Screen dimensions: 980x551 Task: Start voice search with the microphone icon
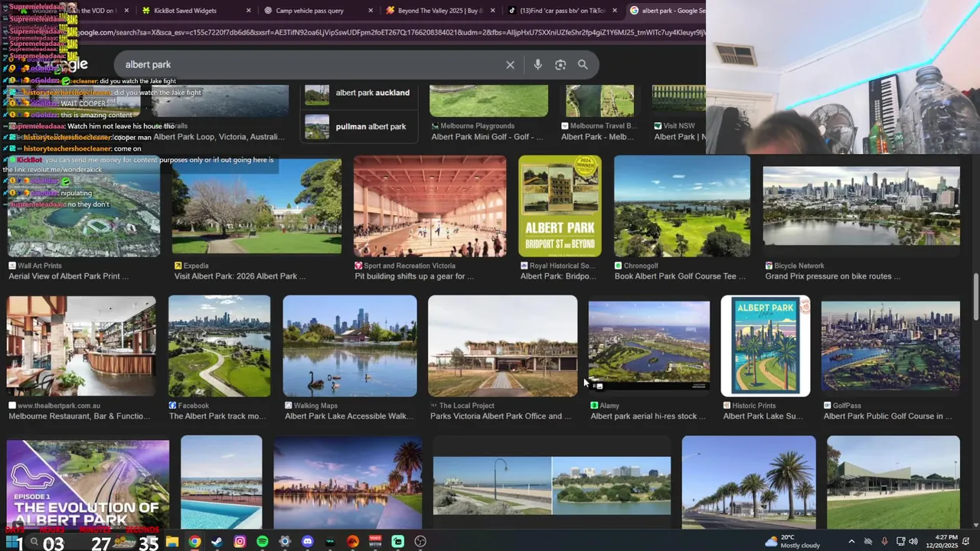[537, 65]
